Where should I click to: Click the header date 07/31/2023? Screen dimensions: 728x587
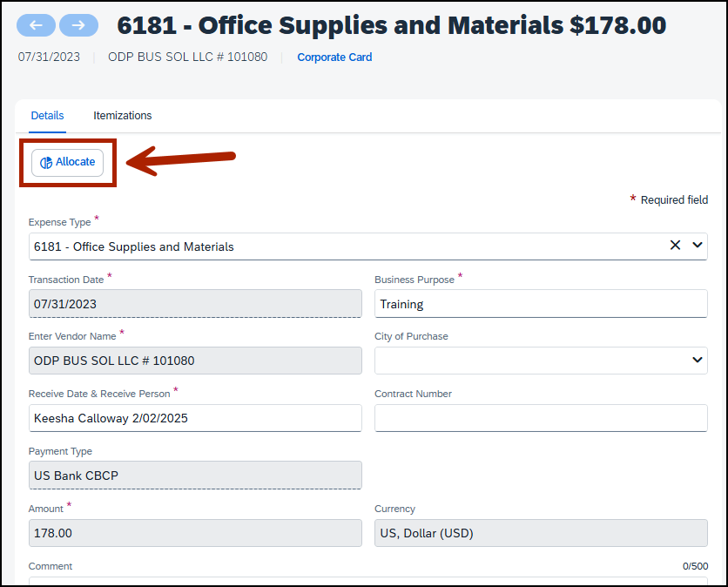[49, 57]
